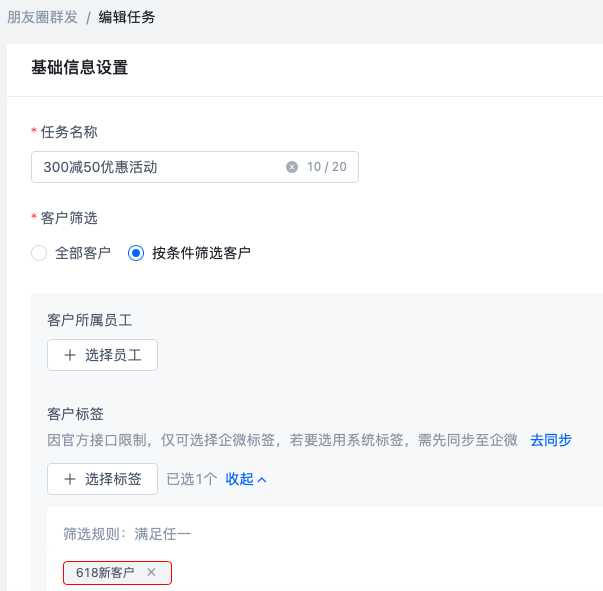Focus the 任务名称 input field
The height and width of the screenshot is (591, 603).
point(160,167)
